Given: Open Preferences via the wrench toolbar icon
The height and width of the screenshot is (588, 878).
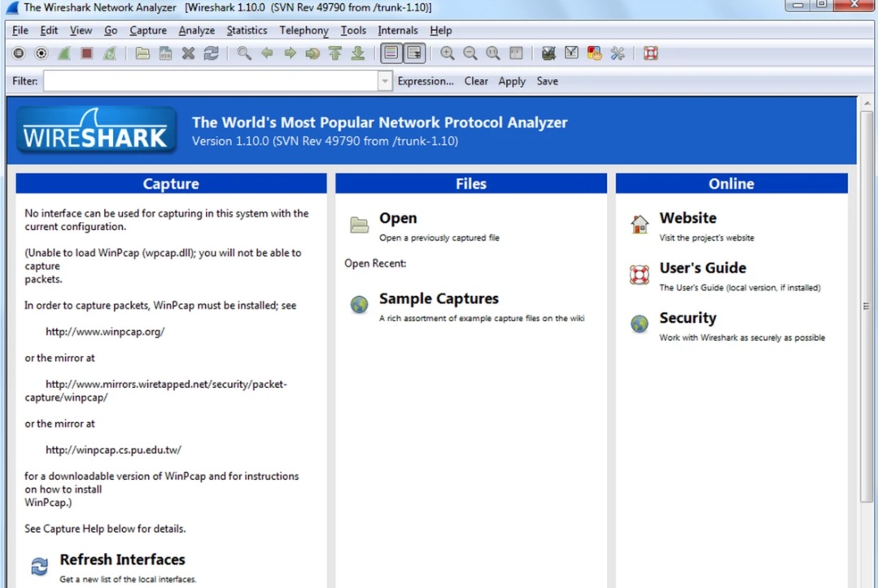Looking at the screenshot, I should 618,54.
